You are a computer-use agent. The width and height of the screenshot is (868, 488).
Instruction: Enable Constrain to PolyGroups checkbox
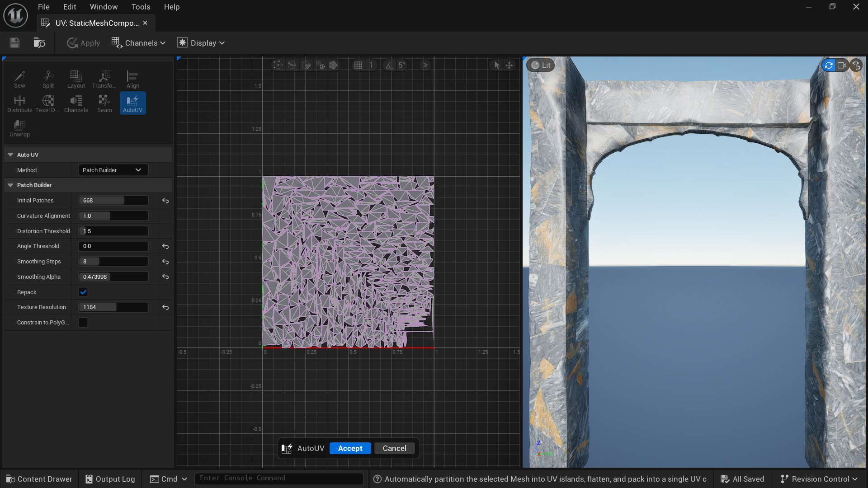coord(83,322)
